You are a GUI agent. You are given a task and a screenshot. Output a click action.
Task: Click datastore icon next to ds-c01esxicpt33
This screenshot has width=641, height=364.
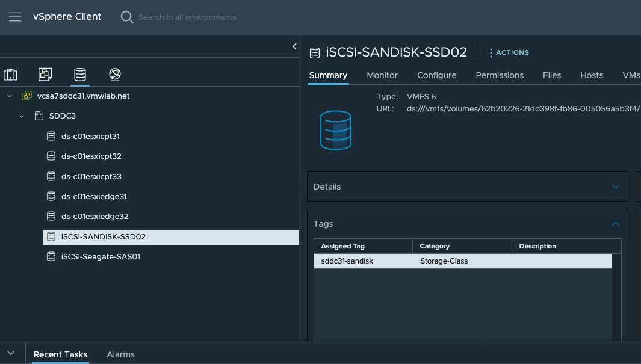(x=51, y=176)
